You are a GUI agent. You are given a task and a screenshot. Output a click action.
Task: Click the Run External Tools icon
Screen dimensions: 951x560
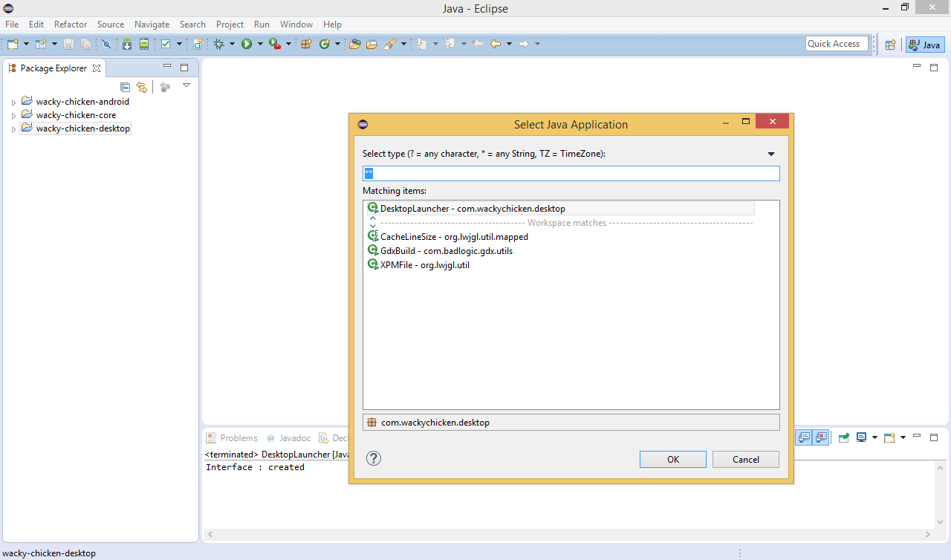coord(274,44)
